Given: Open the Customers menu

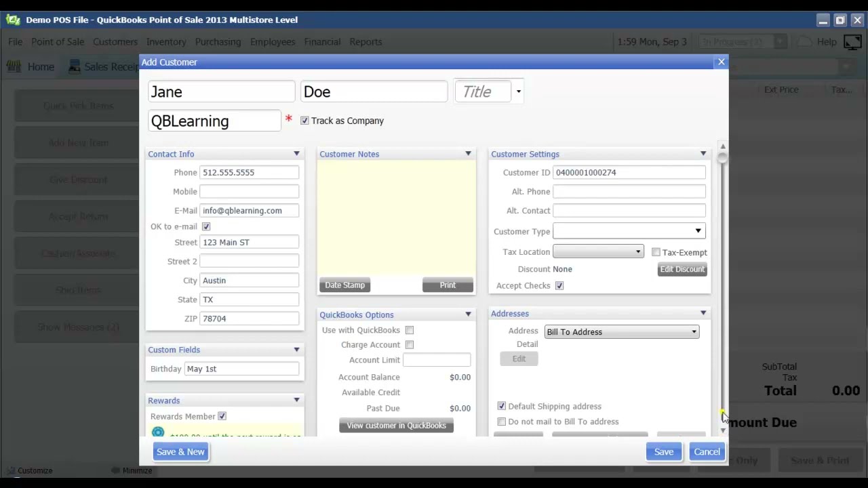Looking at the screenshot, I should pyautogui.click(x=115, y=42).
